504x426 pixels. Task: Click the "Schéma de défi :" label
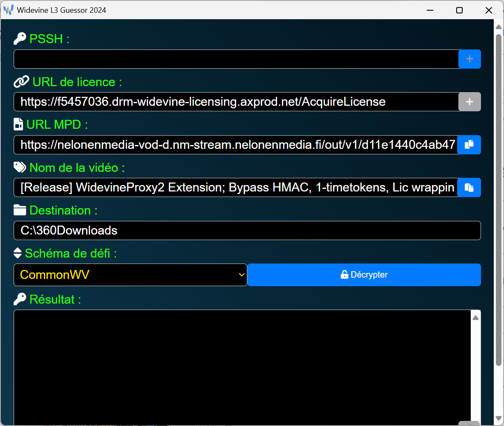(71, 253)
